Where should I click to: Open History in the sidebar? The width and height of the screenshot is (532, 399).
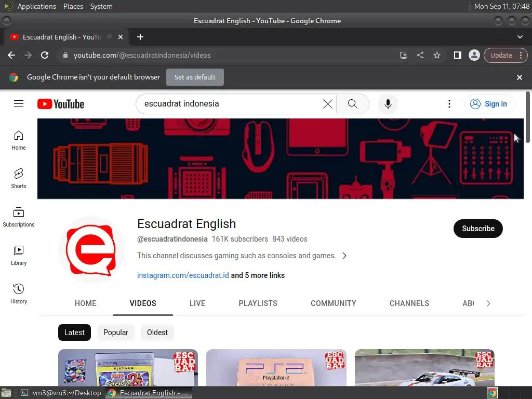pos(19,294)
